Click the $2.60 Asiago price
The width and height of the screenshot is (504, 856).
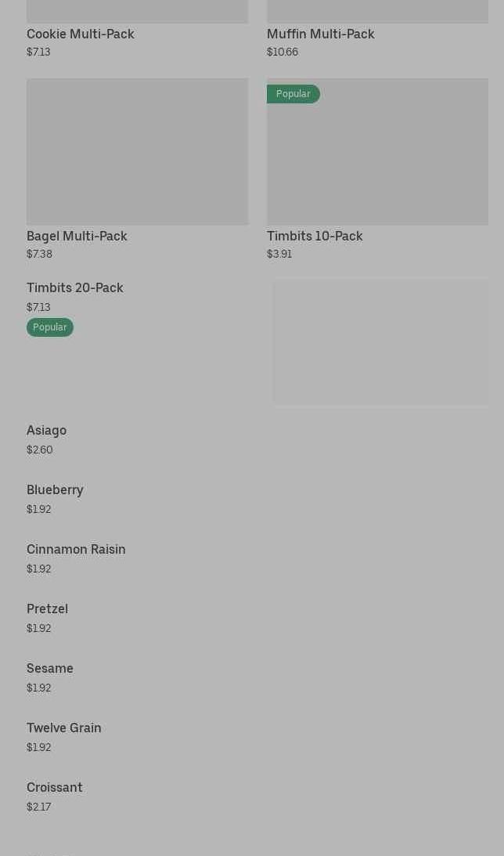(x=39, y=450)
